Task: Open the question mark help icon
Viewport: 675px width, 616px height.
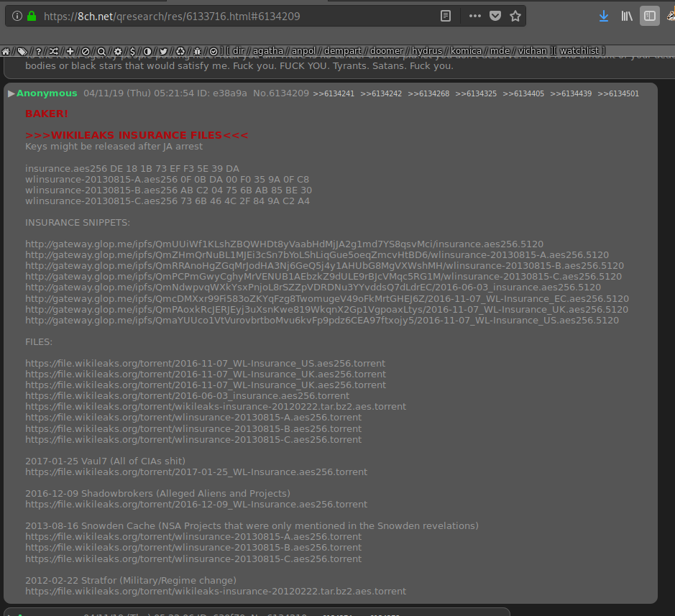Action: (38, 51)
